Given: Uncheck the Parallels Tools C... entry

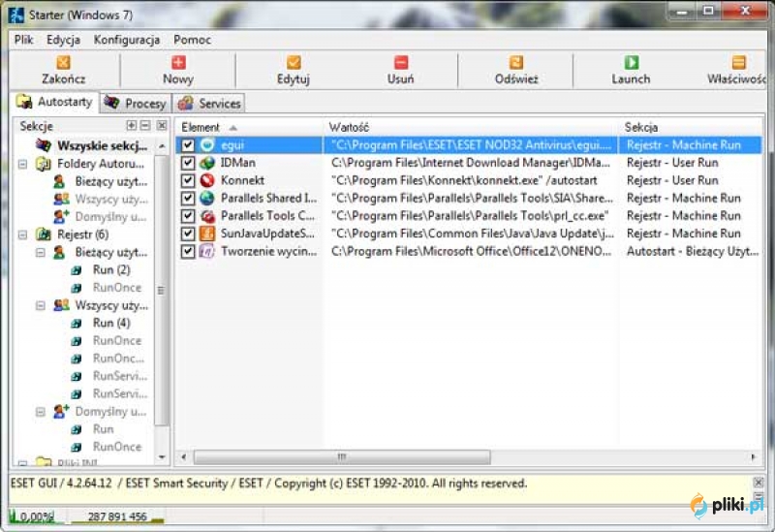Looking at the screenshot, I should coord(188,216).
